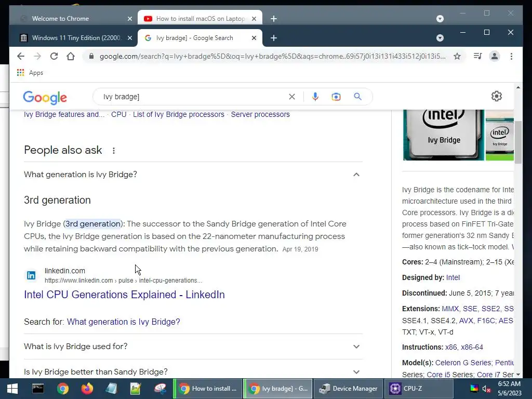Clear the Google search box
Image resolution: width=532 pixels, height=399 pixels.
[x=292, y=97]
